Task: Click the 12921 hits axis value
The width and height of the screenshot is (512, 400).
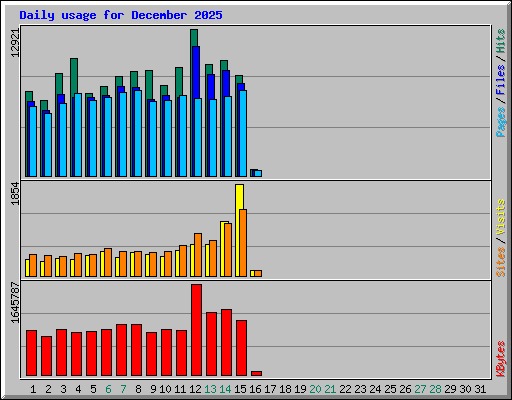Action: point(15,43)
